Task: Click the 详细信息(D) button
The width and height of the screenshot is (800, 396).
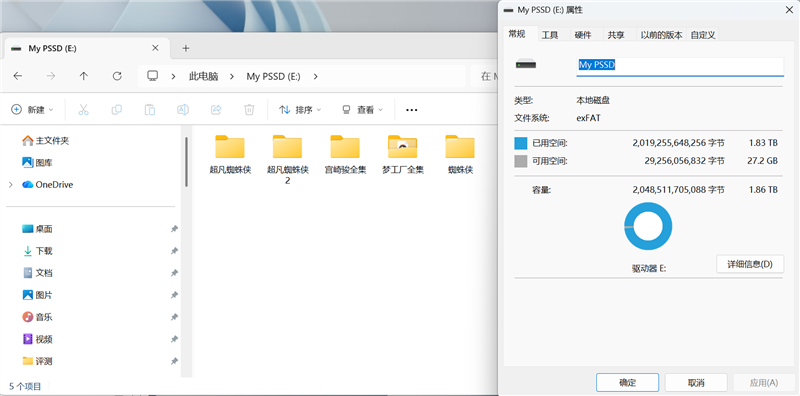Action: point(750,264)
